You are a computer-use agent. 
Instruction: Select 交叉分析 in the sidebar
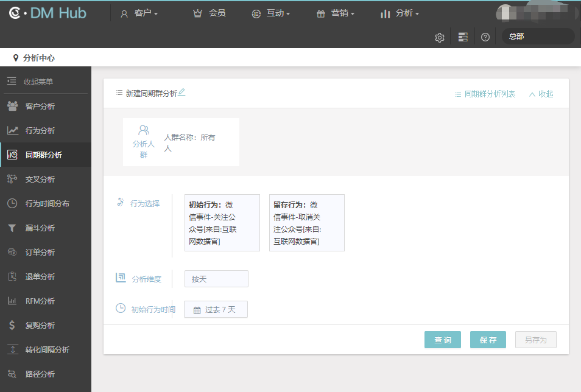(40, 180)
